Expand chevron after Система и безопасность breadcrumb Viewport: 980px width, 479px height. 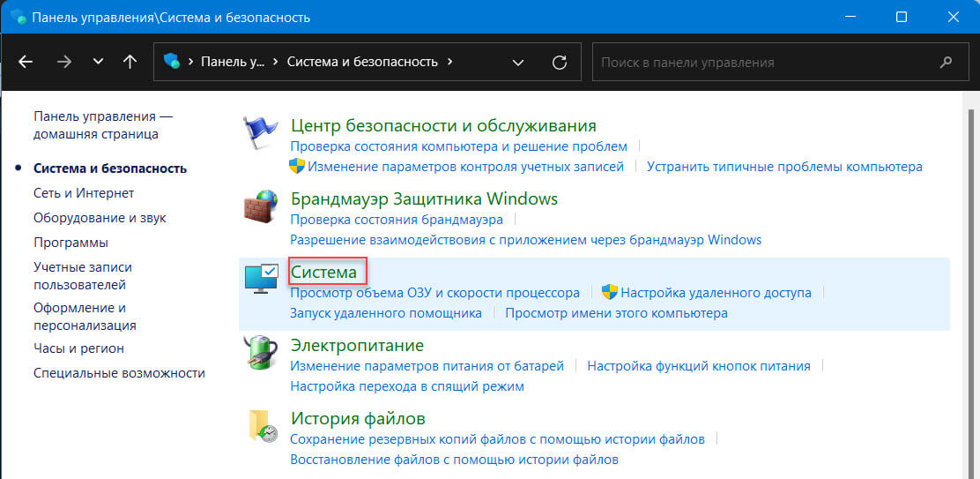pyautogui.click(x=450, y=62)
